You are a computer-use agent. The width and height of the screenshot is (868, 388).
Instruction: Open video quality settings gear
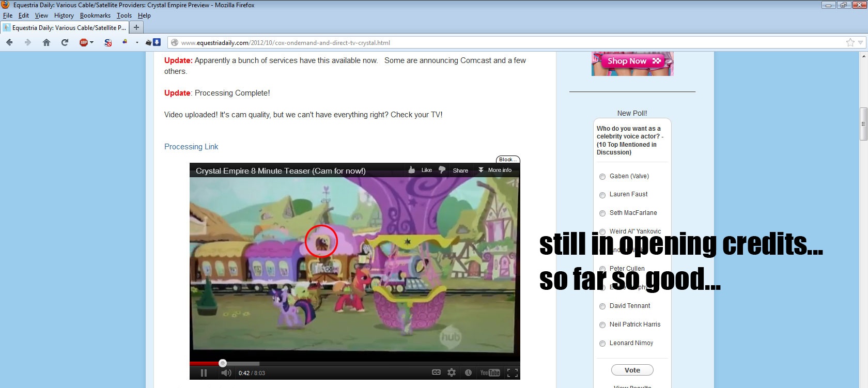tap(452, 373)
